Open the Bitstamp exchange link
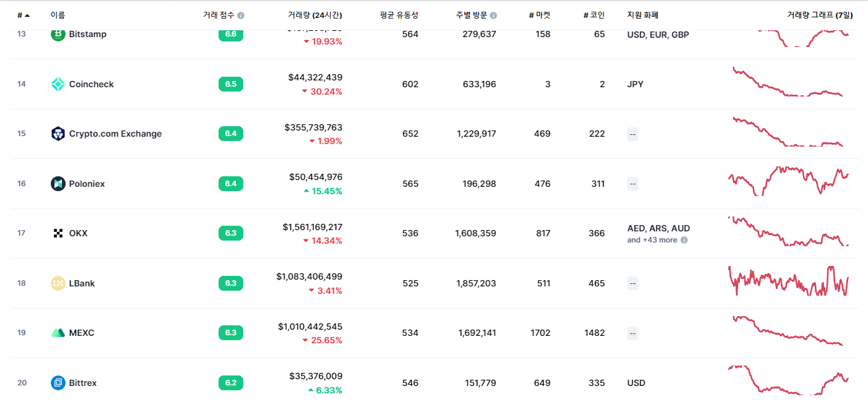This screenshot has height=407, width=868. [x=88, y=34]
